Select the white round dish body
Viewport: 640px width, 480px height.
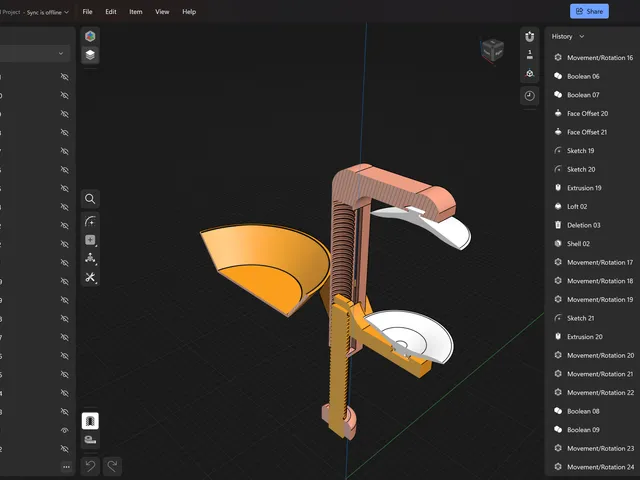[416, 335]
